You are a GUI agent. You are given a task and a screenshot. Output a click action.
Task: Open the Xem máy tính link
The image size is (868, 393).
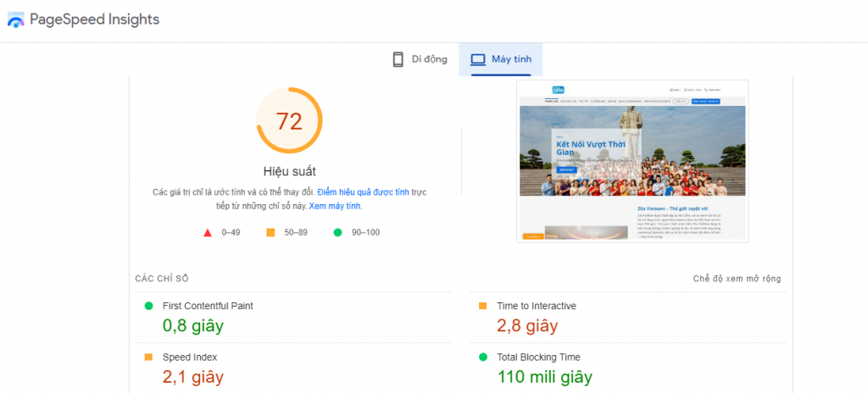[335, 206]
